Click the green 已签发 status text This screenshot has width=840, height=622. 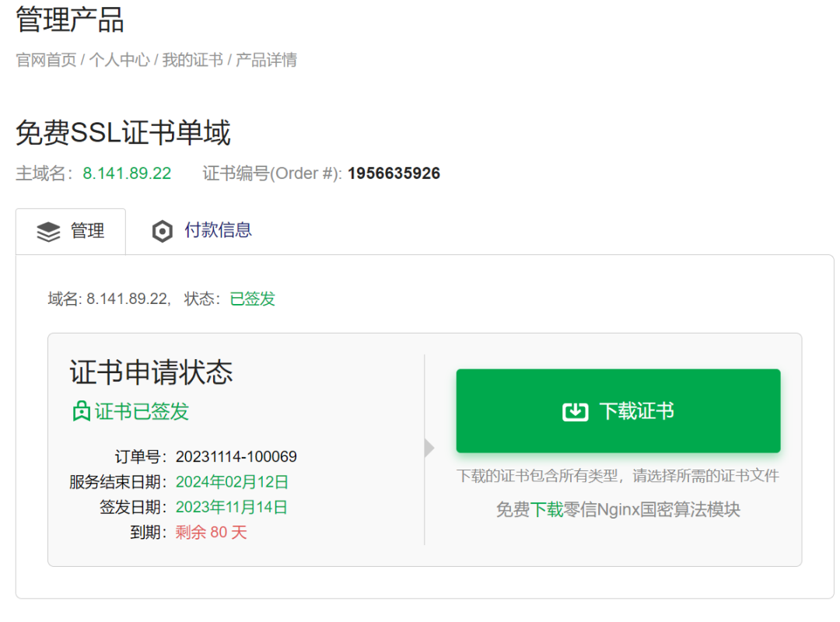click(252, 299)
